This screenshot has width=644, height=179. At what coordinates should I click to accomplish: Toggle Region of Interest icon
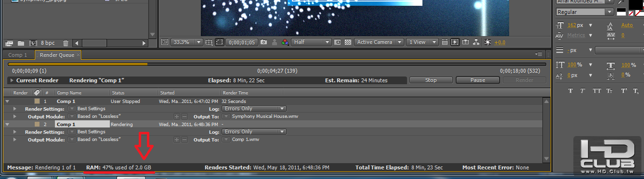tap(338, 42)
